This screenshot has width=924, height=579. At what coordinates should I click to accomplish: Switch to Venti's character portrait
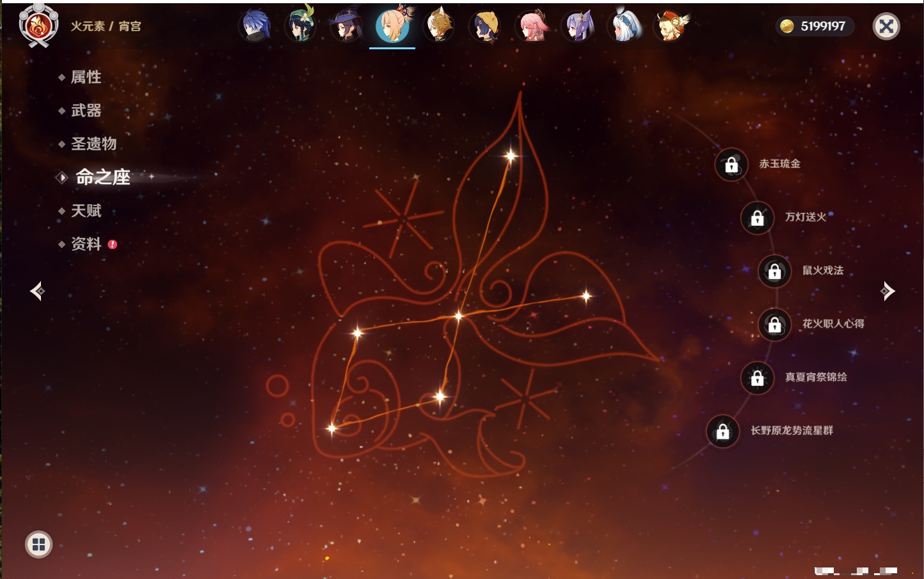coord(300,27)
